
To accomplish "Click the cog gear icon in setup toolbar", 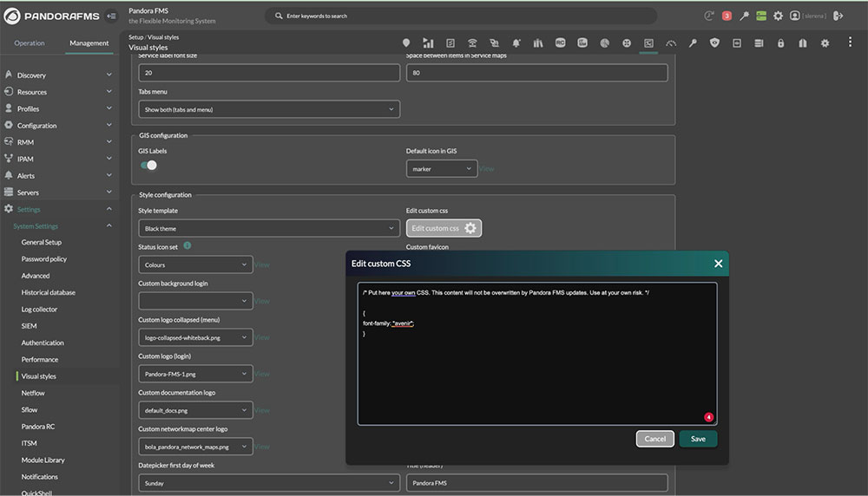I will point(825,42).
